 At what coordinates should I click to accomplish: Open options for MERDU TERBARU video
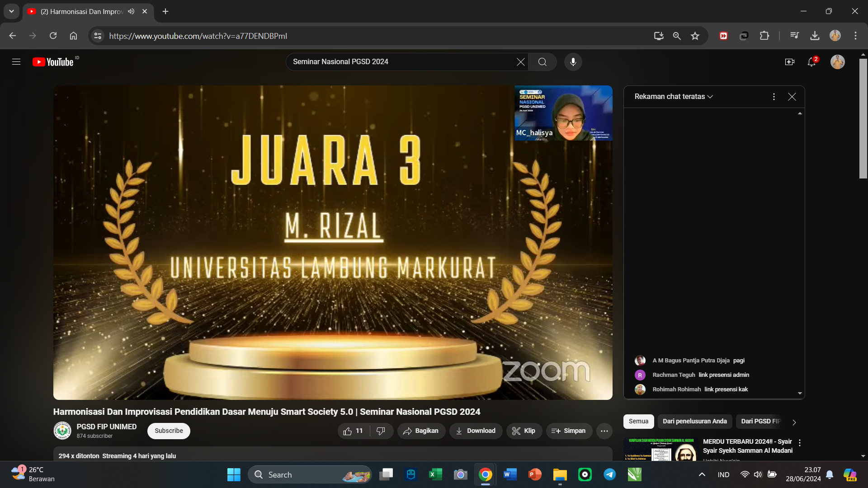[x=800, y=443]
